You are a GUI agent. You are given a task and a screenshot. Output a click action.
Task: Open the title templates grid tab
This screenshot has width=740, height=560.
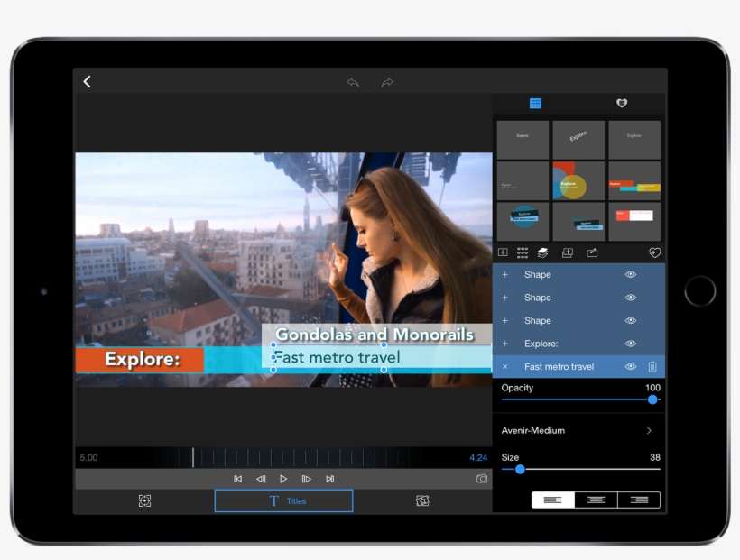[535, 104]
